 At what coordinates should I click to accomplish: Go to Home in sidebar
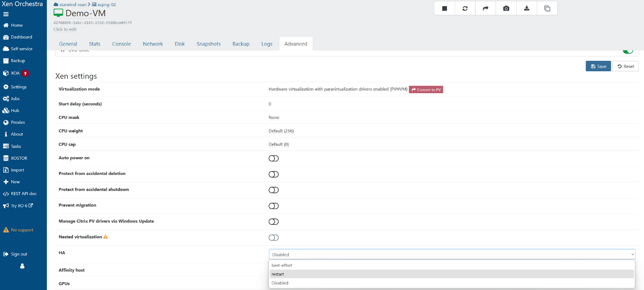(13, 25)
